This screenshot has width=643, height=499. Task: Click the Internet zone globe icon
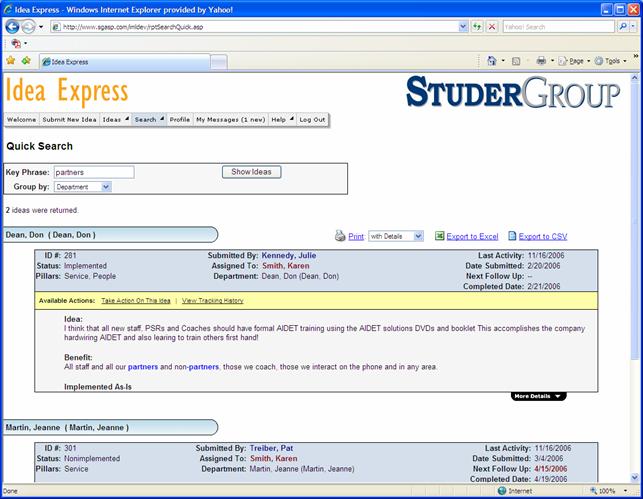[502, 491]
